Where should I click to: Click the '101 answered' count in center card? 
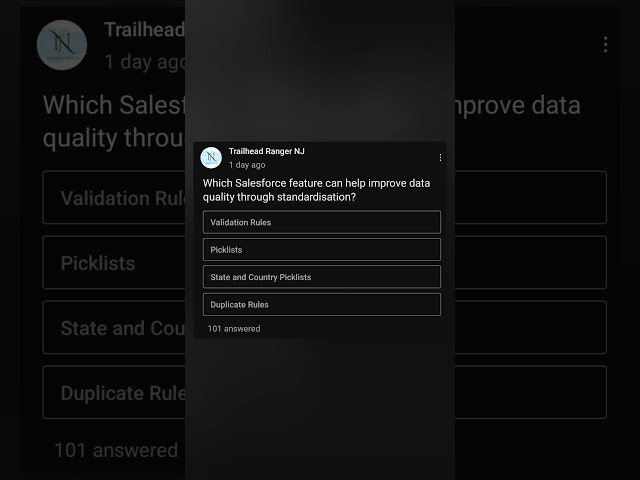(x=234, y=329)
